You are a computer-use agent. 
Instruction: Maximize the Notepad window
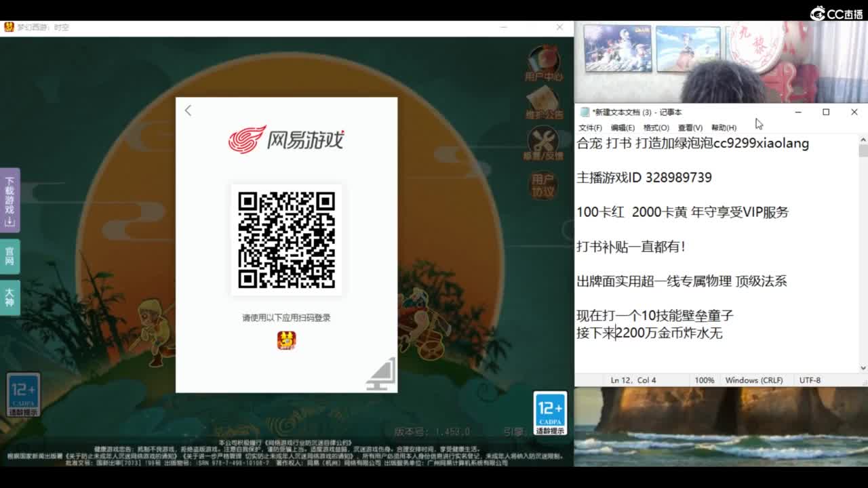[826, 112]
